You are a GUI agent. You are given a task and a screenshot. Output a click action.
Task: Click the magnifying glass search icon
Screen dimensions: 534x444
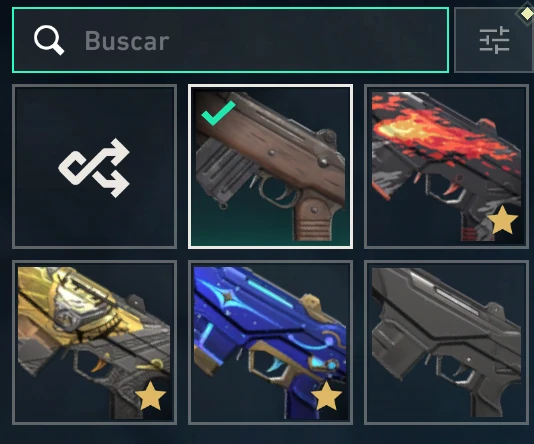click(x=49, y=40)
